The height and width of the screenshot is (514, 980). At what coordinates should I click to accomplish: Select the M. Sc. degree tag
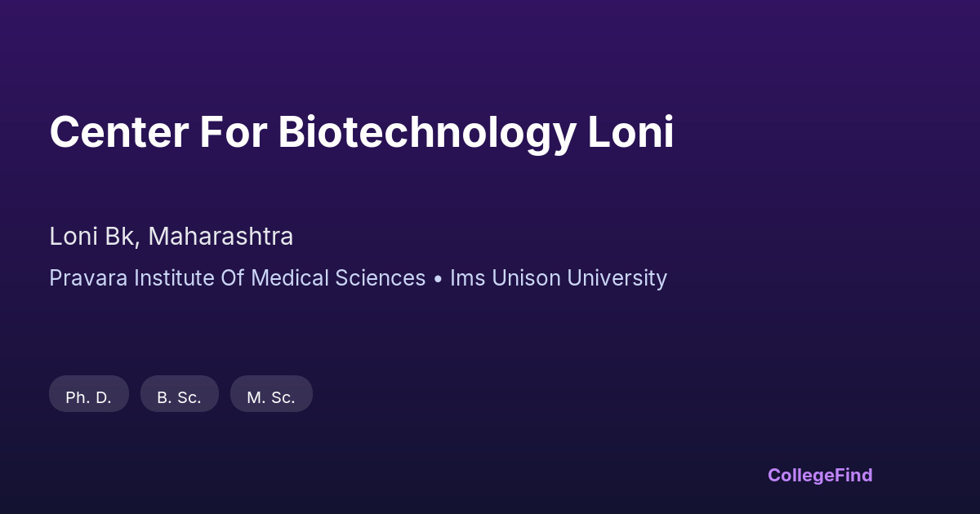coord(271,397)
